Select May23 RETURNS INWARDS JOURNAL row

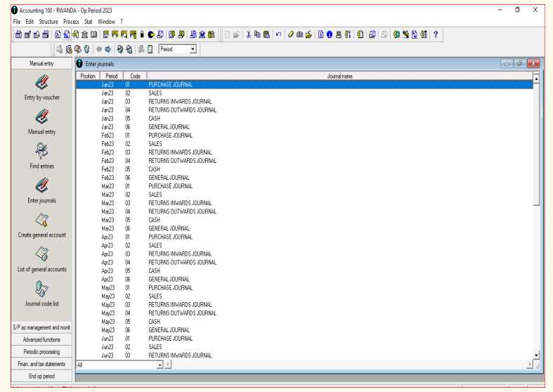pyautogui.click(x=304, y=305)
